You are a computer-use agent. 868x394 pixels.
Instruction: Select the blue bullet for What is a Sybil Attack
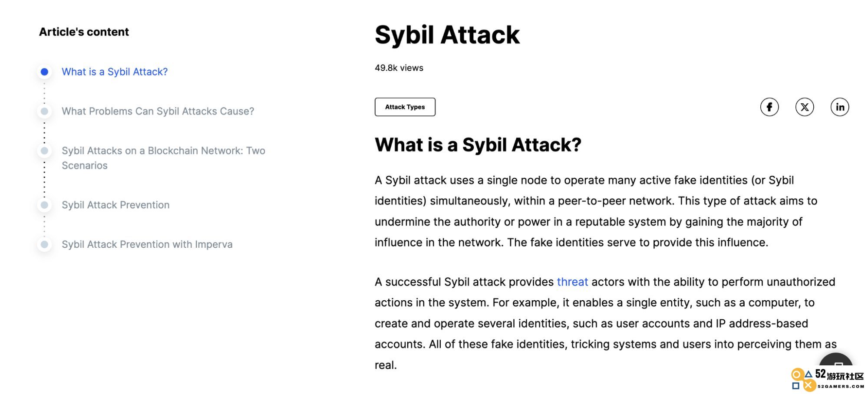[x=44, y=72]
